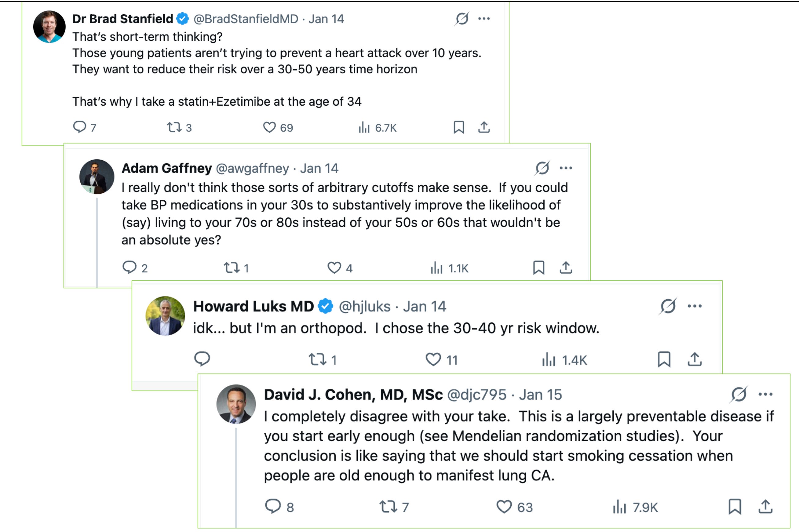The image size is (799, 532).
Task: Bookmark David J. Cohen's tweet
Action: point(735,507)
